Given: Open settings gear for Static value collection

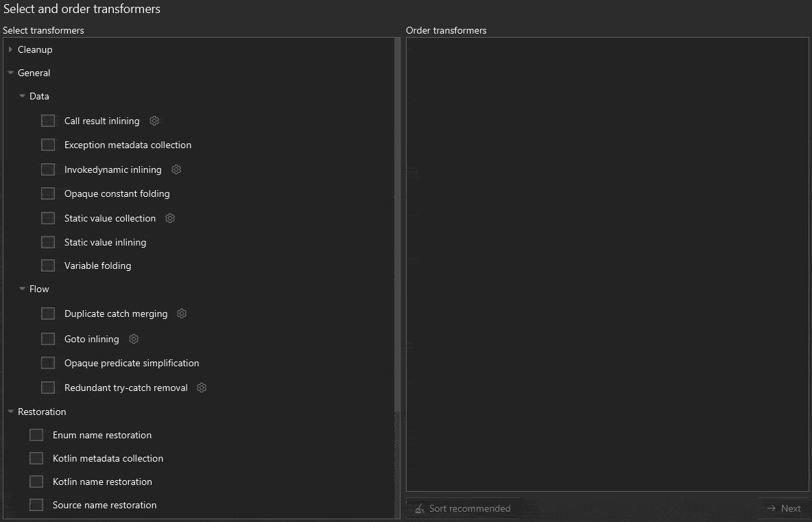Looking at the screenshot, I should [170, 218].
